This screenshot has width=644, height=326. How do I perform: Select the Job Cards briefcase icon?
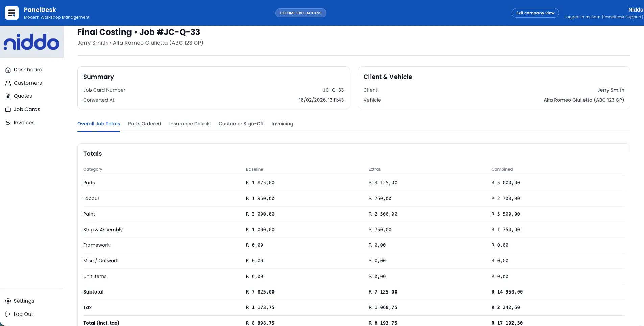tap(8, 109)
